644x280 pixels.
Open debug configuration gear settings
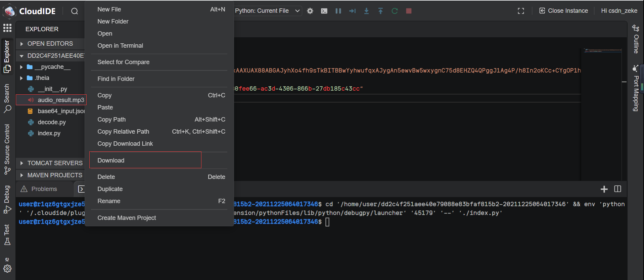point(310,11)
